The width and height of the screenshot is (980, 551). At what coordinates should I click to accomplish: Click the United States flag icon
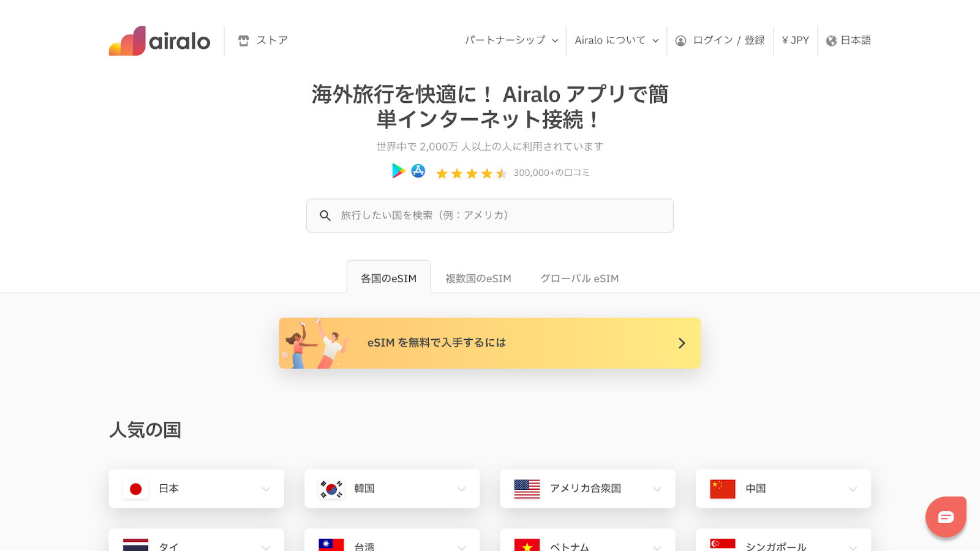pyautogui.click(x=527, y=489)
